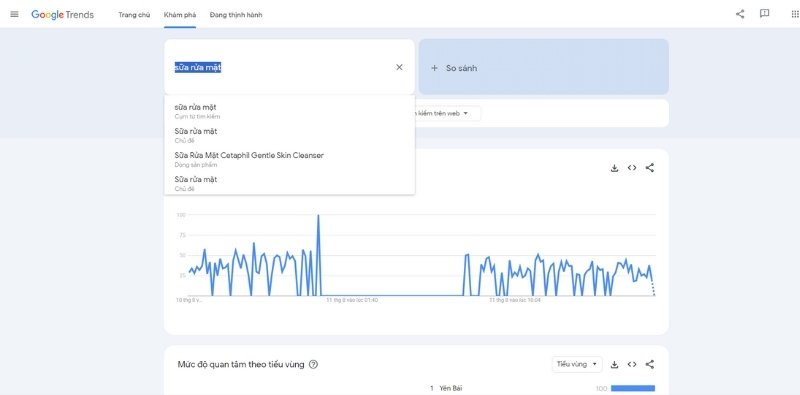
Task: Download the interest over time chart CSV
Action: [614, 168]
